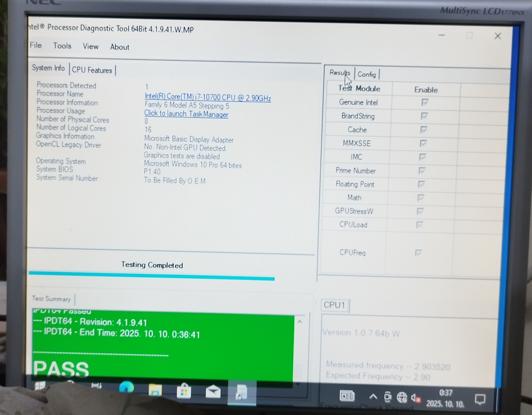Viewport: 532px width, 415px height.
Task: Open File Explorer from the taskbar
Action: tap(155, 390)
